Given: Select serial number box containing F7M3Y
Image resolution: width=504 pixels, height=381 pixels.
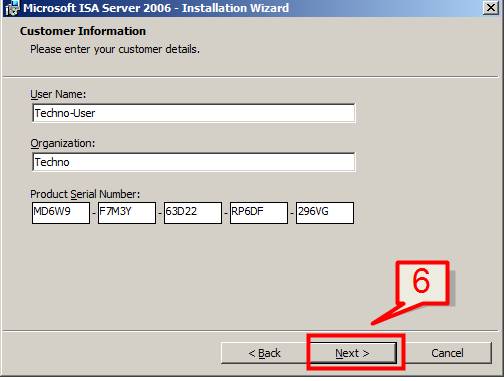Looking at the screenshot, I should click(127, 213).
